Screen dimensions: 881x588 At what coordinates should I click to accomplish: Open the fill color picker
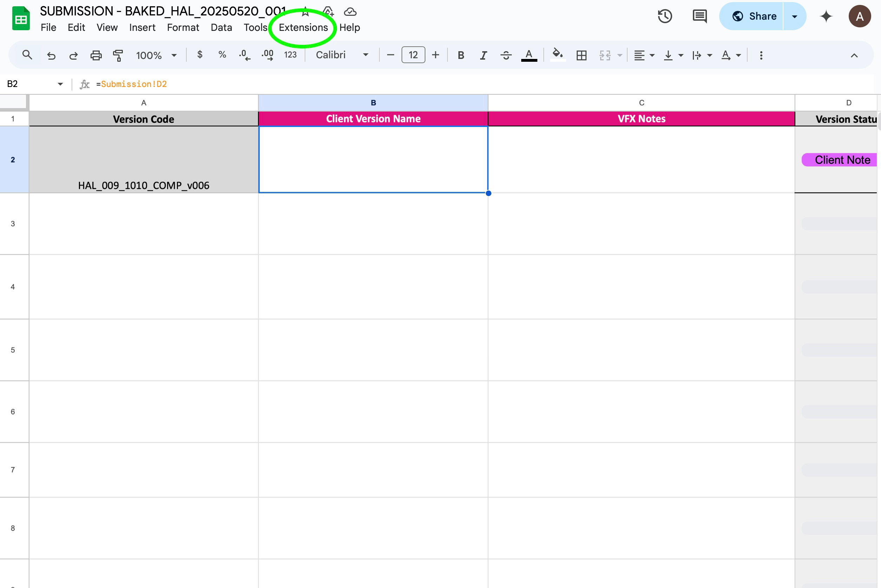[558, 55]
